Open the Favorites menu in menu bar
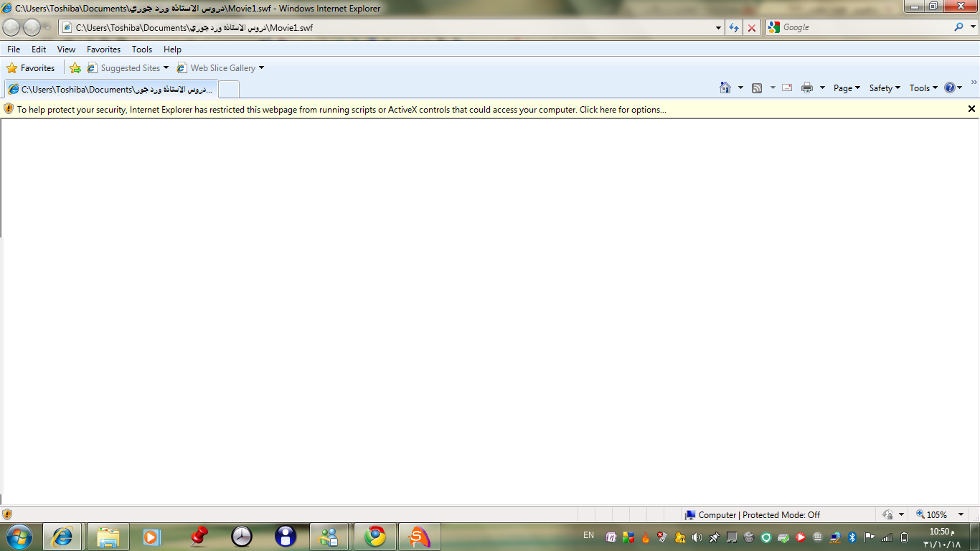 click(103, 50)
